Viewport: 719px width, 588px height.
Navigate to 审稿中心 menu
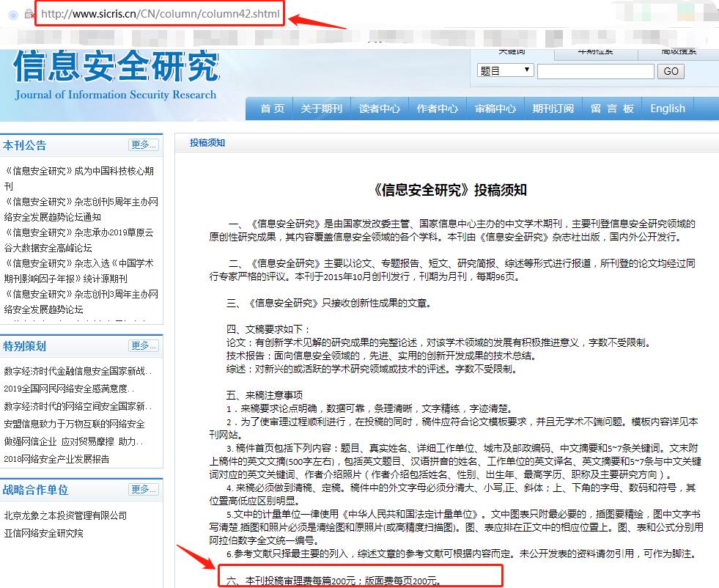click(495, 109)
